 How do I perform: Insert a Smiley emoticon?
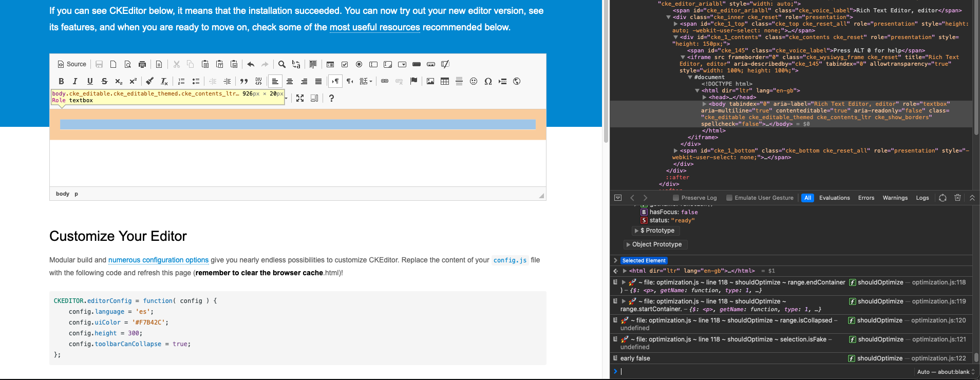click(474, 81)
